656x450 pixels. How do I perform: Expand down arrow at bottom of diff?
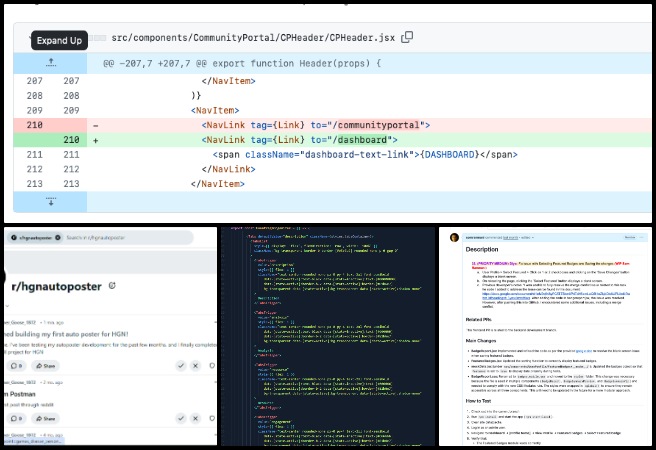(51, 202)
